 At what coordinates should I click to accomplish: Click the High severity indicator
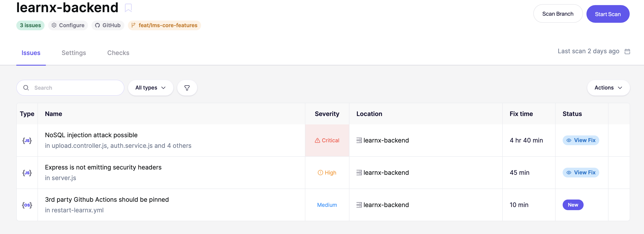click(x=327, y=173)
